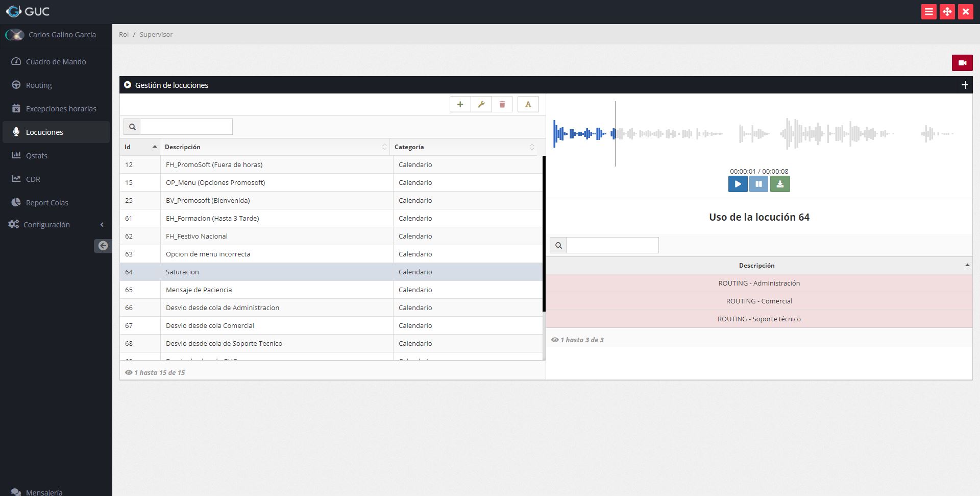
Task: Select row Opcion de menu incorrecta
Action: (331, 254)
